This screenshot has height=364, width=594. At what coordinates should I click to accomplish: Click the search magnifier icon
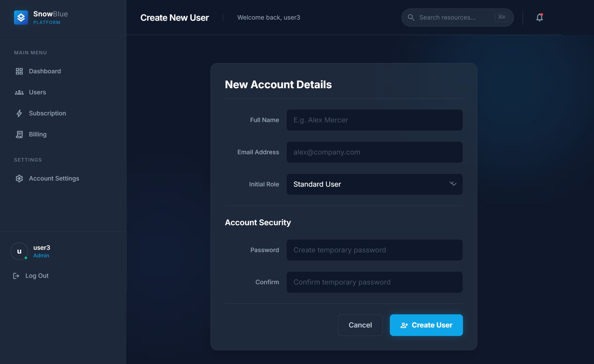coord(411,18)
